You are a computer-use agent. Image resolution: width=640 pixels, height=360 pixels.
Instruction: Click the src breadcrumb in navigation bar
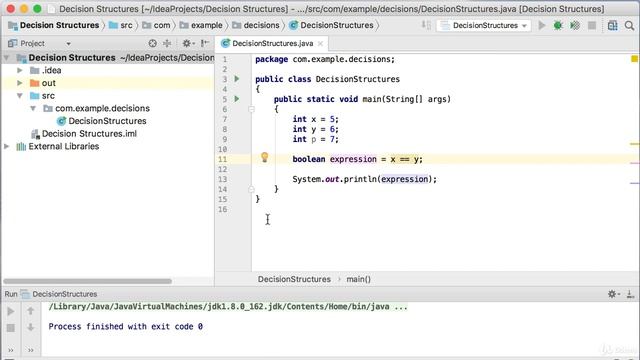[121, 25]
